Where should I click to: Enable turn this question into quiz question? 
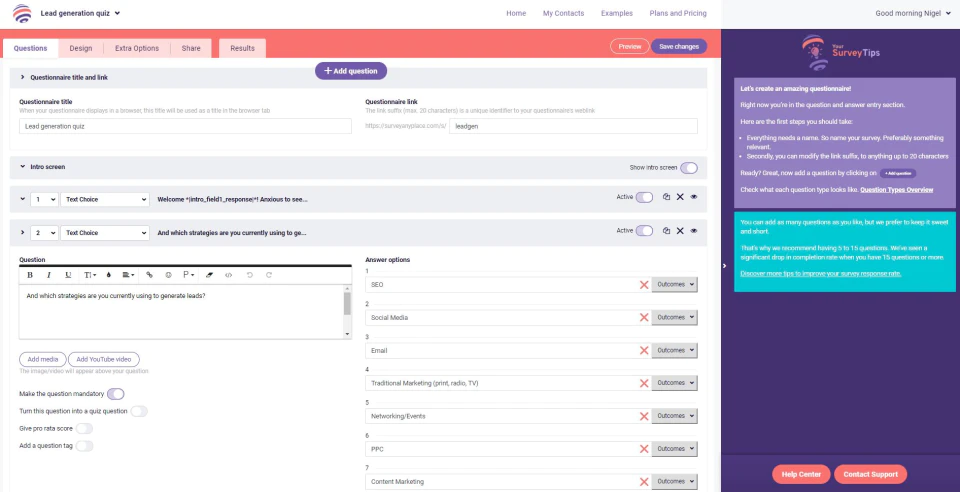139,411
